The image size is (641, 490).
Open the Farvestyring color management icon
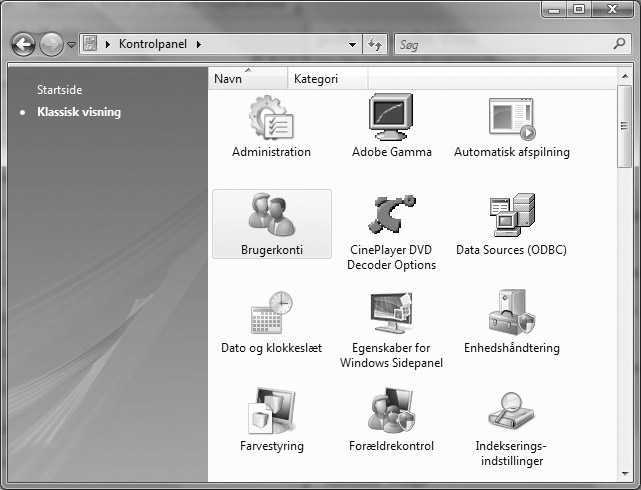click(x=271, y=411)
